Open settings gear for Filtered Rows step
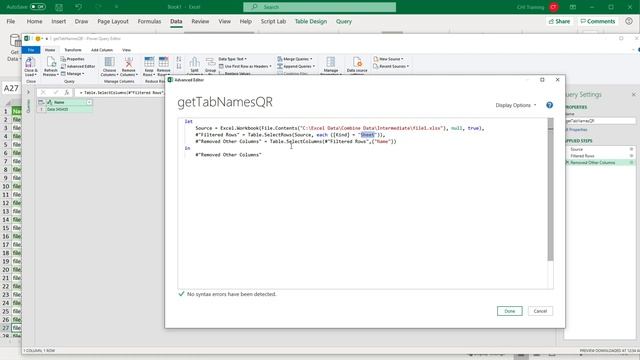640x360 pixels. pos(631,156)
